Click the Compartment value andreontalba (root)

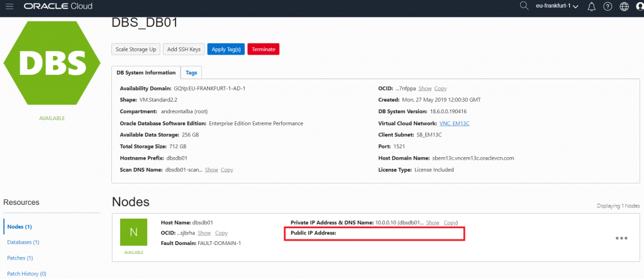click(x=186, y=112)
